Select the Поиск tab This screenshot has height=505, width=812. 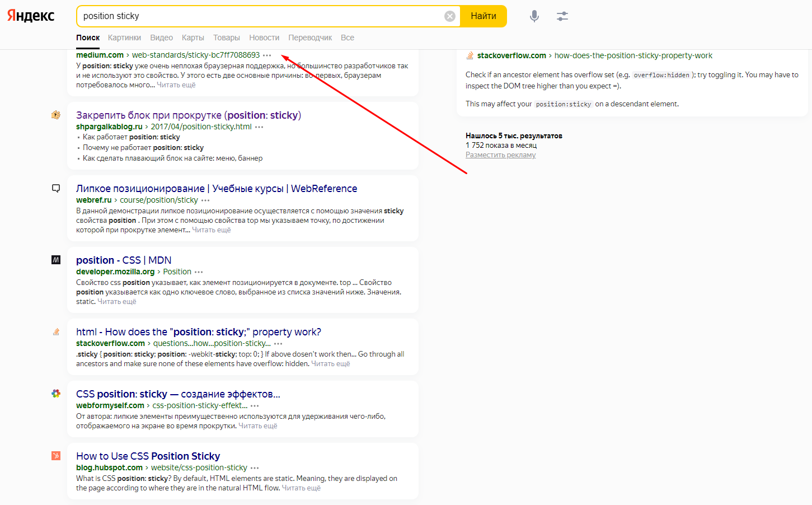click(x=88, y=38)
